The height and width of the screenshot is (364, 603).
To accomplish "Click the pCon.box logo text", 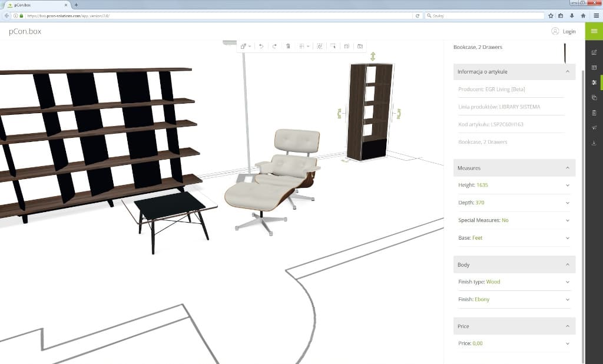I will (25, 32).
